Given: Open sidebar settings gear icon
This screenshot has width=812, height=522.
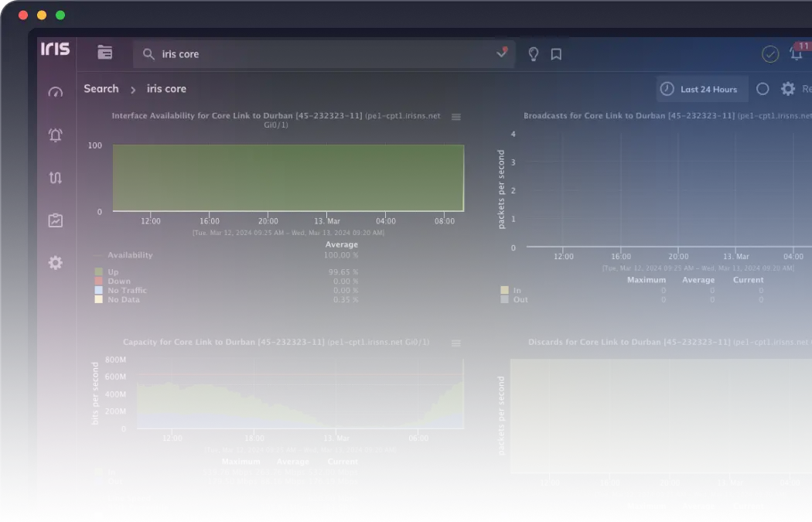Looking at the screenshot, I should pos(55,263).
